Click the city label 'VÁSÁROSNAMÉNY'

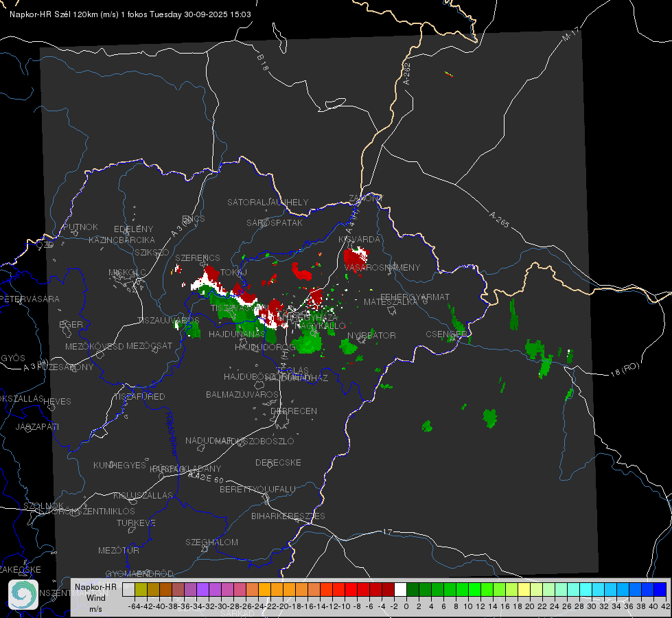pos(382,267)
